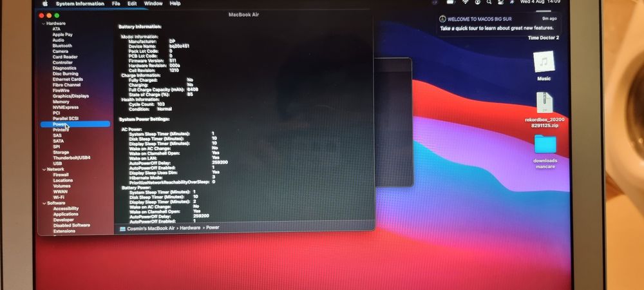Select the rekordbox zip file icon
The height and width of the screenshot is (290, 644).
pyautogui.click(x=544, y=102)
